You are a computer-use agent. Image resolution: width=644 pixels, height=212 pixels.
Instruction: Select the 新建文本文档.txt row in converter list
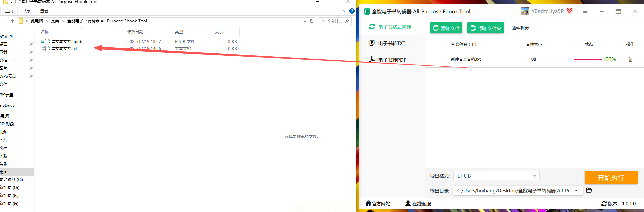(534, 59)
